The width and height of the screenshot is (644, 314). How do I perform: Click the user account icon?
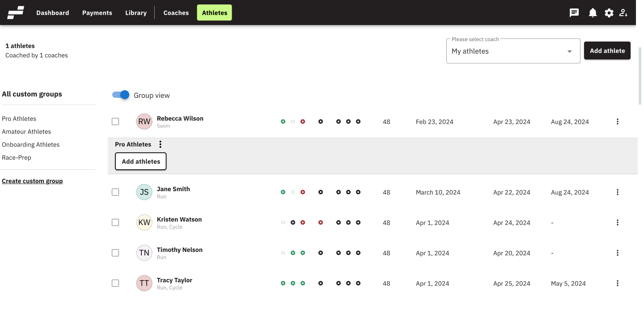point(623,13)
